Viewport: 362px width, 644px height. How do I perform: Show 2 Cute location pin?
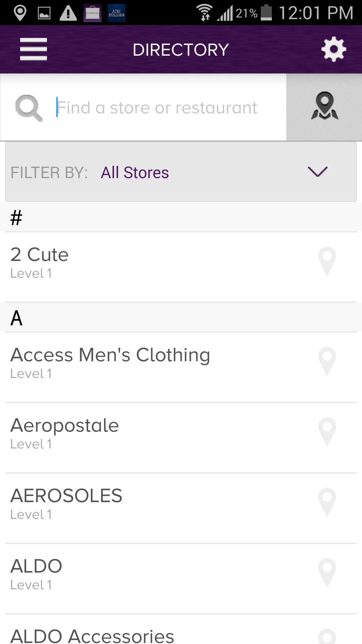coord(327,261)
